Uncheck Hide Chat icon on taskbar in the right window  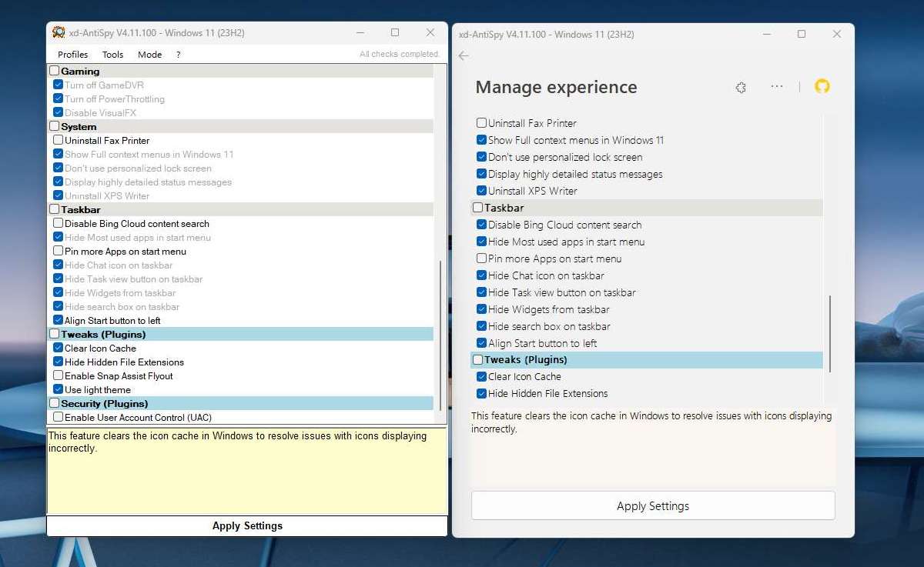click(481, 275)
